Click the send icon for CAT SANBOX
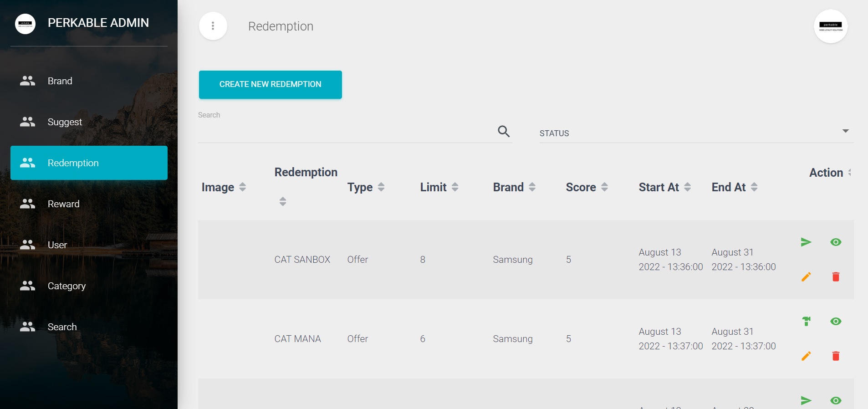The width and height of the screenshot is (868, 409). point(806,242)
